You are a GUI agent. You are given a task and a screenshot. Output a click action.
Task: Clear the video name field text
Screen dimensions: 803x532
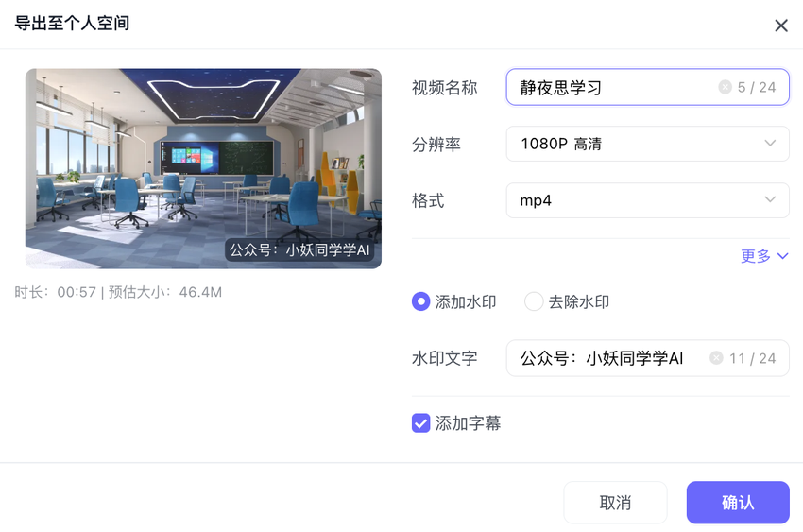coord(725,87)
